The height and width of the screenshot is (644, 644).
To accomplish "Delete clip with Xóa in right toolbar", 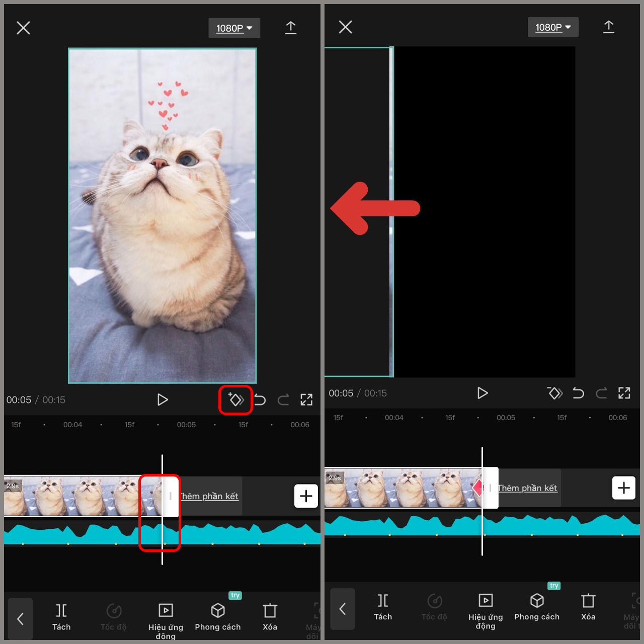I will click(588, 607).
